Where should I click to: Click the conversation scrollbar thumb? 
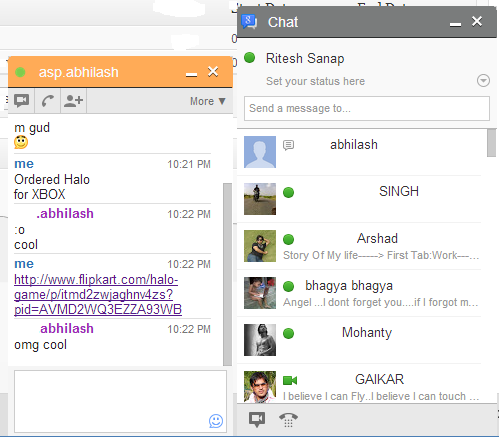tap(227, 274)
